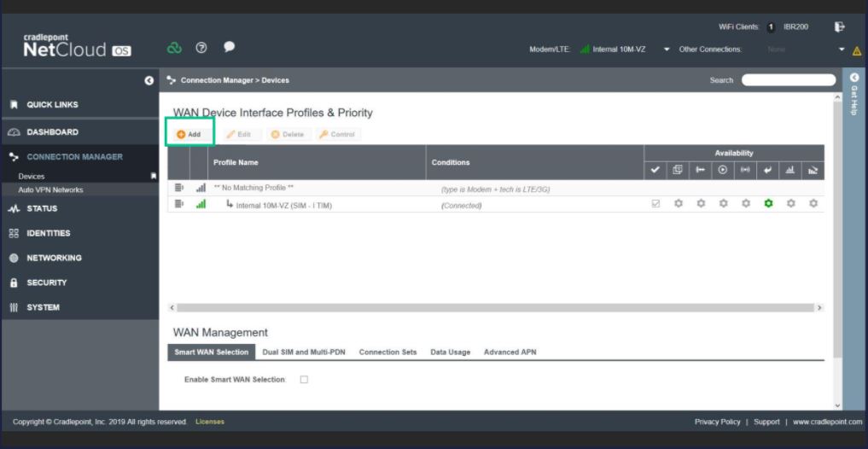Click the wireless signal Availability column header
The width and height of the screenshot is (868, 449).
[745, 171]
